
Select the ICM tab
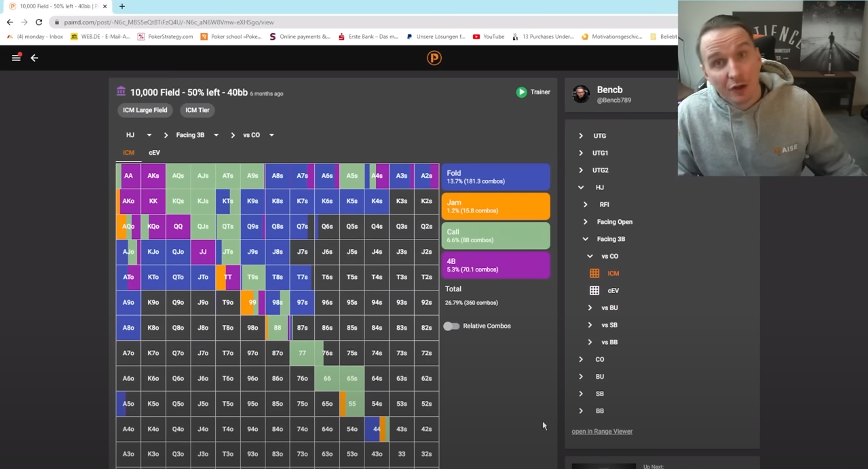point(128,153)
